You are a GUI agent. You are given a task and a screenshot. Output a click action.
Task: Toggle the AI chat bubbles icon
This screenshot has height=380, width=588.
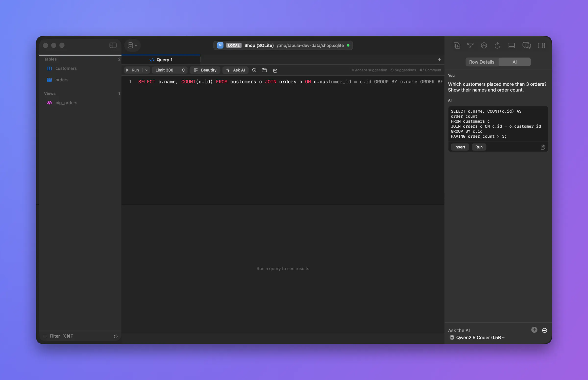coord(526,45)
